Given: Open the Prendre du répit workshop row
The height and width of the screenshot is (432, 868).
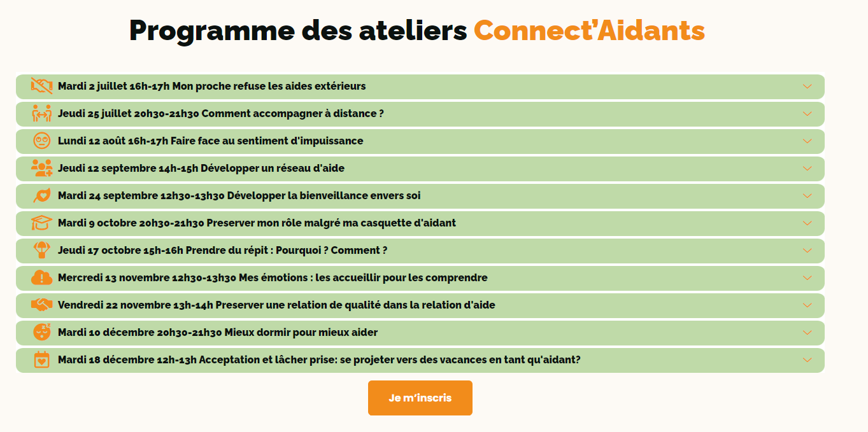Looking at the screenshot, I should pyautogui.click(x=420, y=251).
